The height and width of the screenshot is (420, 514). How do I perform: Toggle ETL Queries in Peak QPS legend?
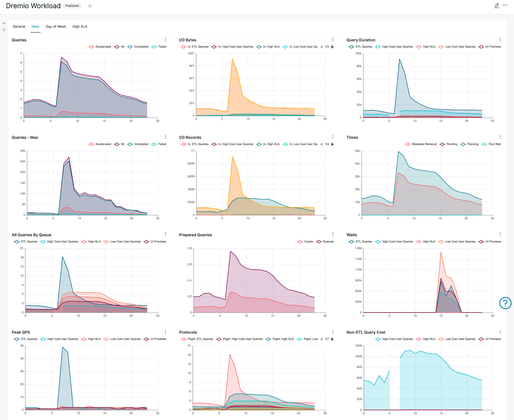point(26,339)
